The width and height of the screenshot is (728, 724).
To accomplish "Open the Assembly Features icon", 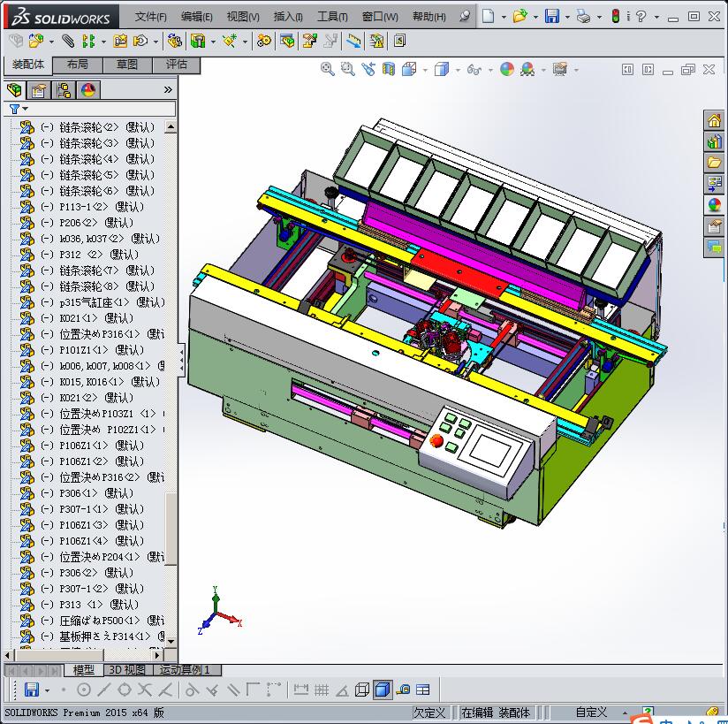I will click(x=198, y=41).
